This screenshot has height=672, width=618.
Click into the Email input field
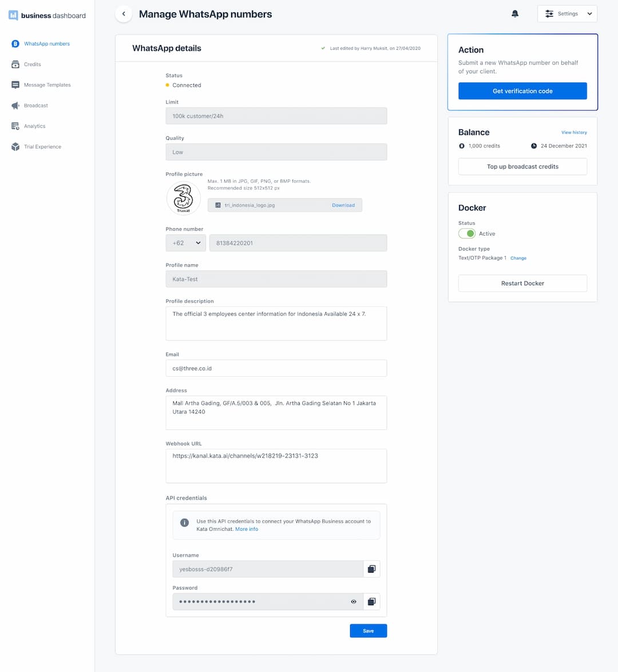point(276,368)
